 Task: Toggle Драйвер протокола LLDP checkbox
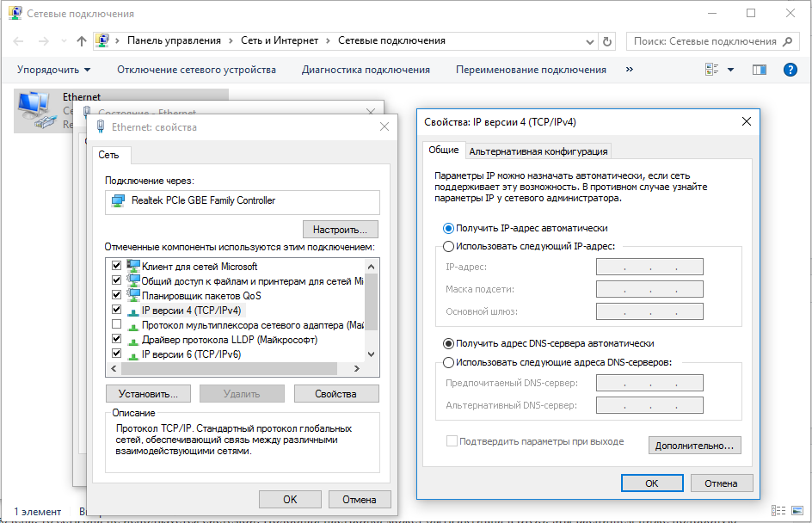coord(116,339)
